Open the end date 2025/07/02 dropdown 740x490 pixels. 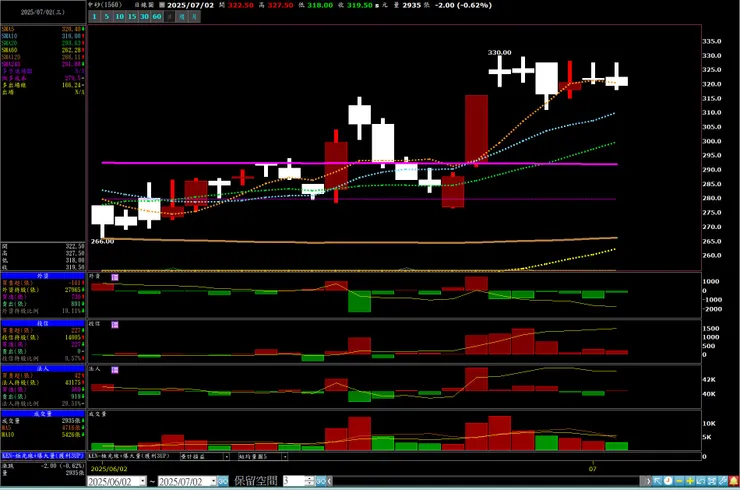coord(213,481)
